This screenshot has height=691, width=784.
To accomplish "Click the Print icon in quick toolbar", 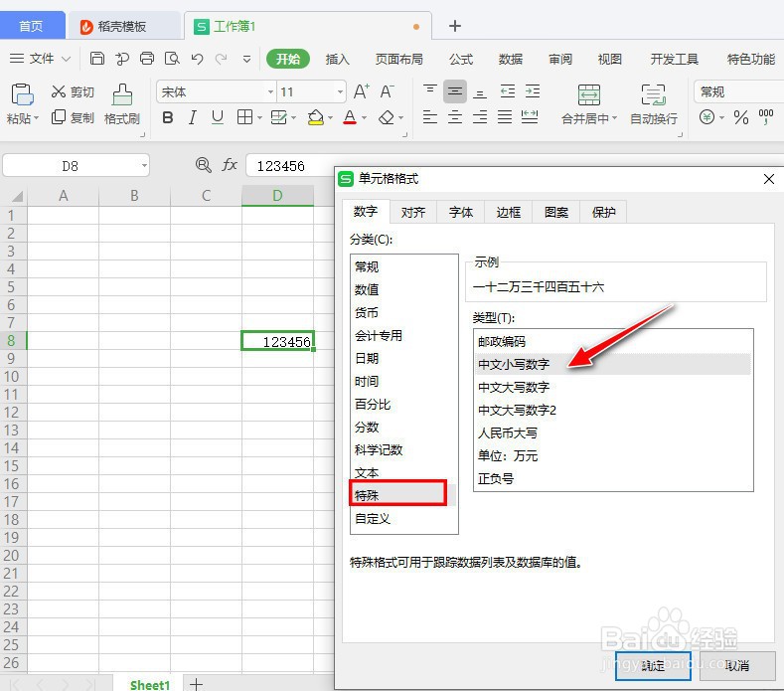I will (147, 59).
